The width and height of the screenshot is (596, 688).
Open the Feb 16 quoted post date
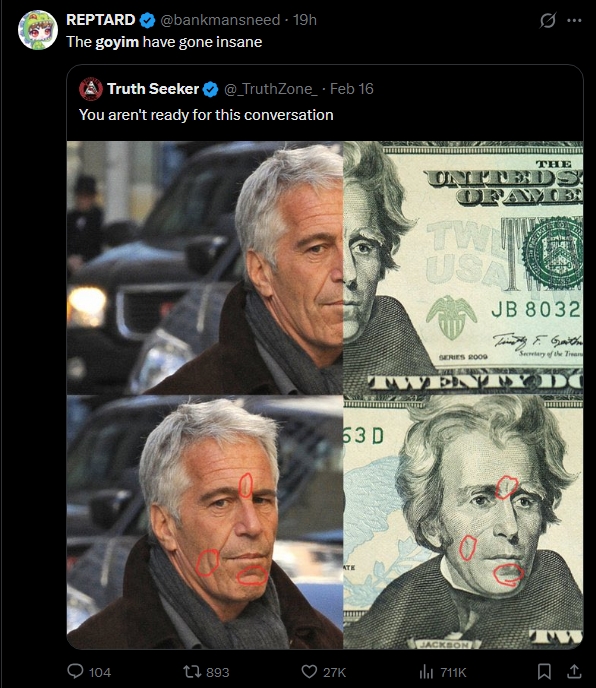(352, 89)
